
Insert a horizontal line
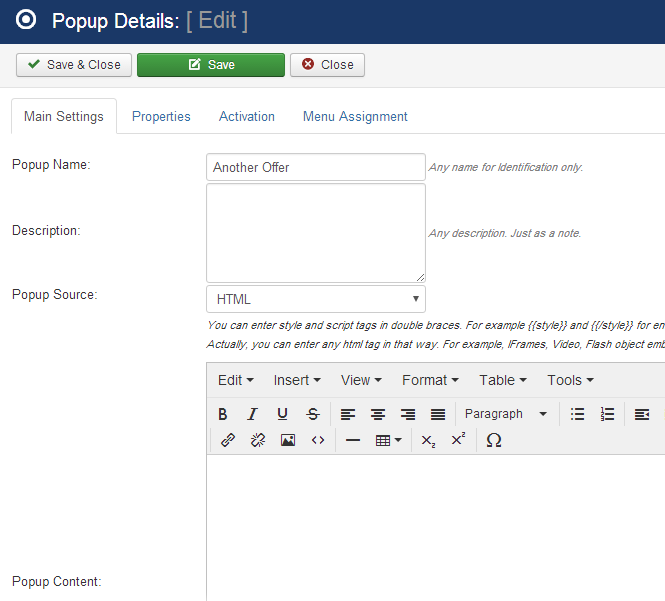pos(352,440)
